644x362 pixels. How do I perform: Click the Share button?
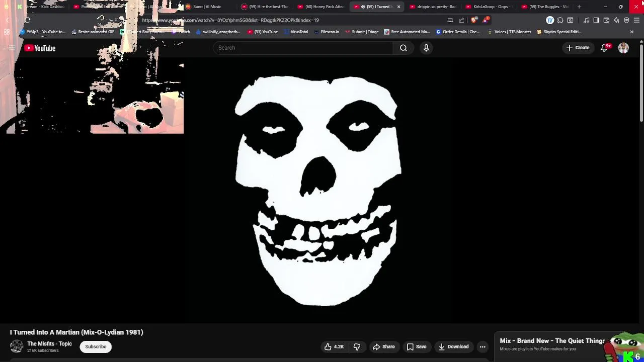[x=383, y=346]
